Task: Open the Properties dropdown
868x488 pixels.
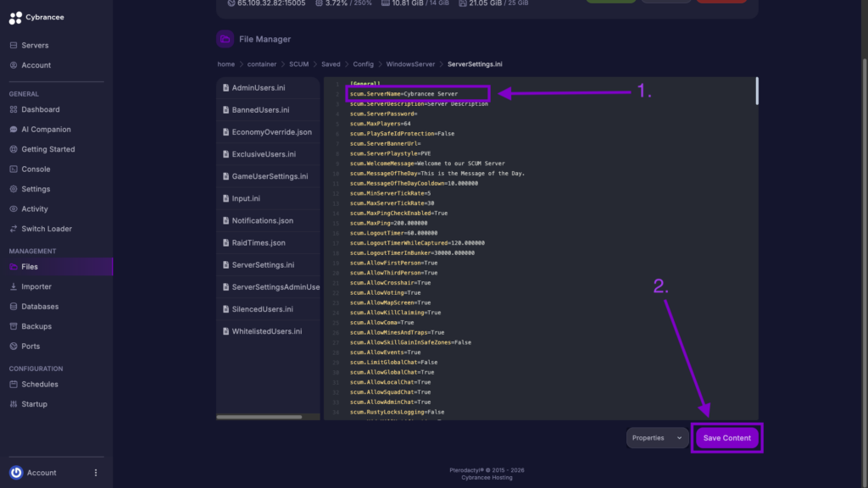Action: 657,437
